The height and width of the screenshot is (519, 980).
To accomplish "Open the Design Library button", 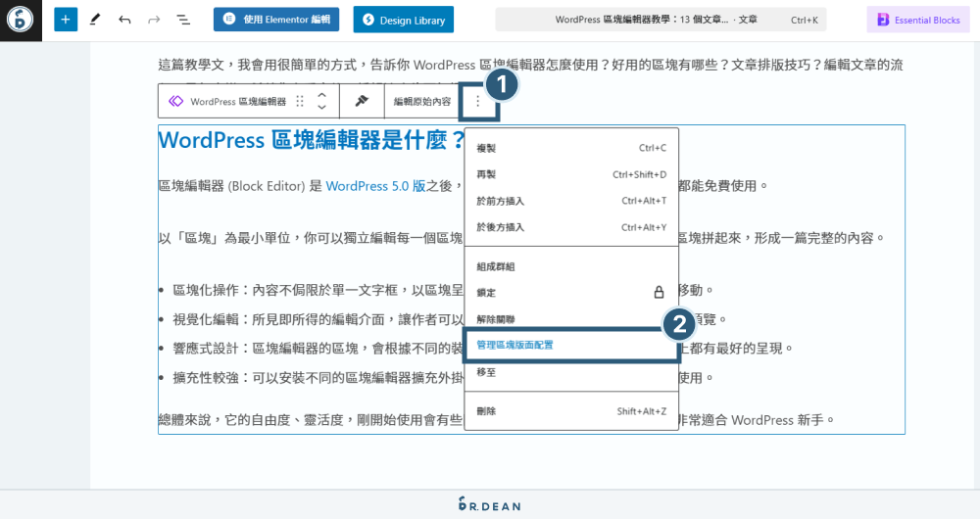I will click(x=403, y=20).
